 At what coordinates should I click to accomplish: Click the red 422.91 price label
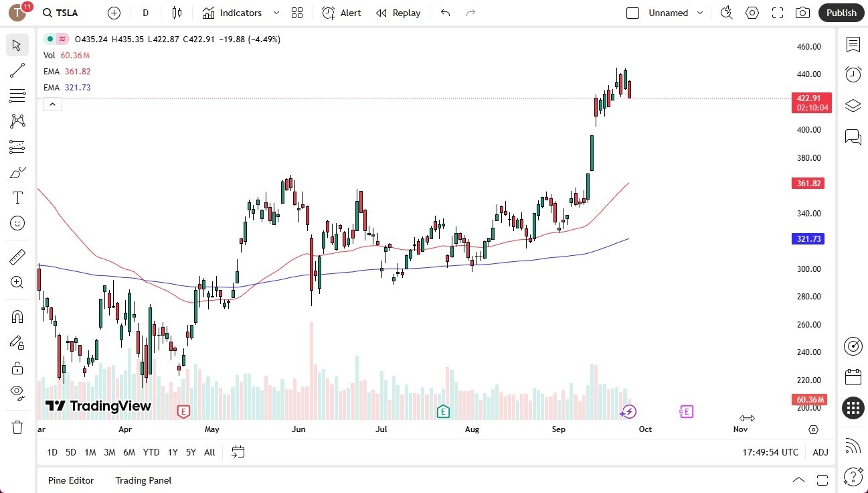pos(811,102)
